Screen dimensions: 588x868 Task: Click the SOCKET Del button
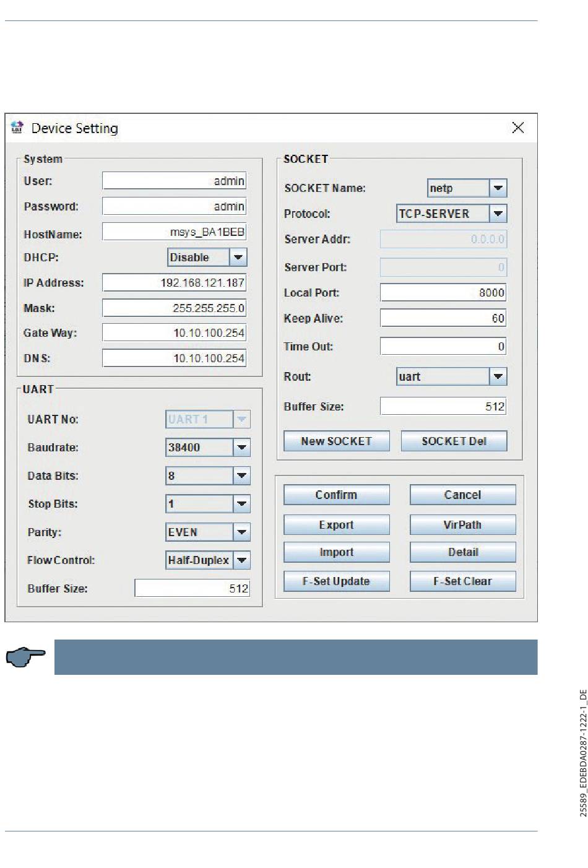pyautogui.click(x=454, y=441)
